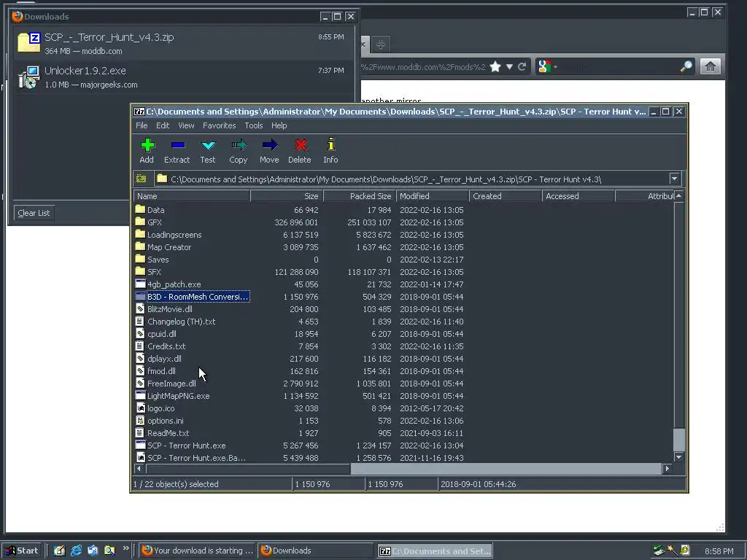The width and height of the screenshot is (747, 560).
Task: Open the File menu in 7-Zip
Action: pos(142,125)
